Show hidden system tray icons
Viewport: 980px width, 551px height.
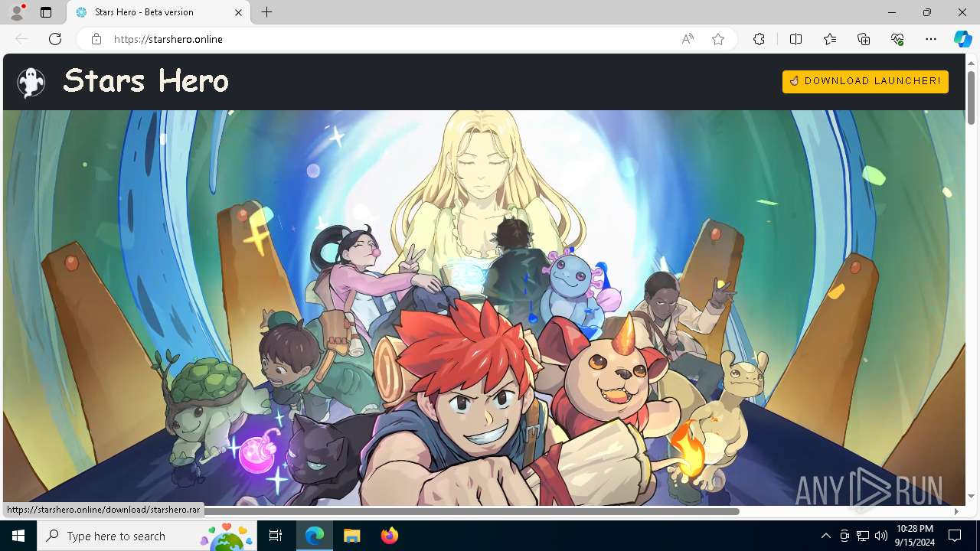point(825,536)
